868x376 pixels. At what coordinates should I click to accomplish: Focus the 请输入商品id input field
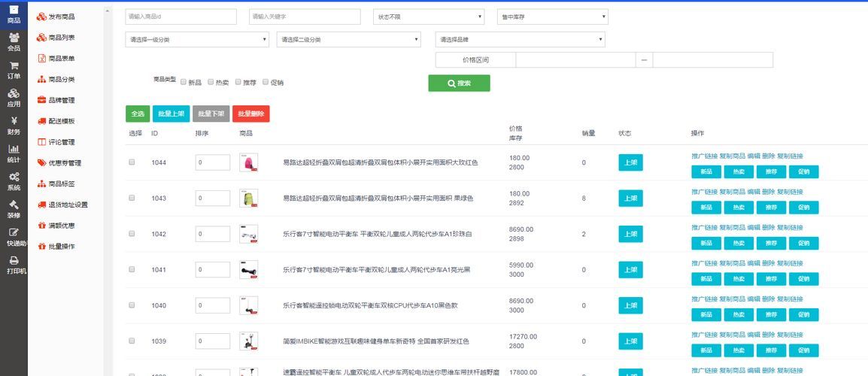coord(181,17)
